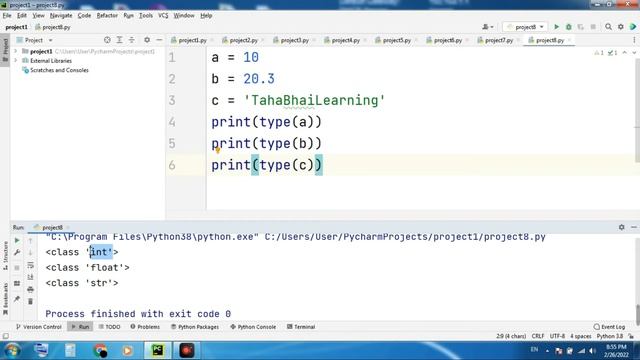Go to next highlighted error arrow
The width and height of the screenshot is (640, 360).
[633, 53]
